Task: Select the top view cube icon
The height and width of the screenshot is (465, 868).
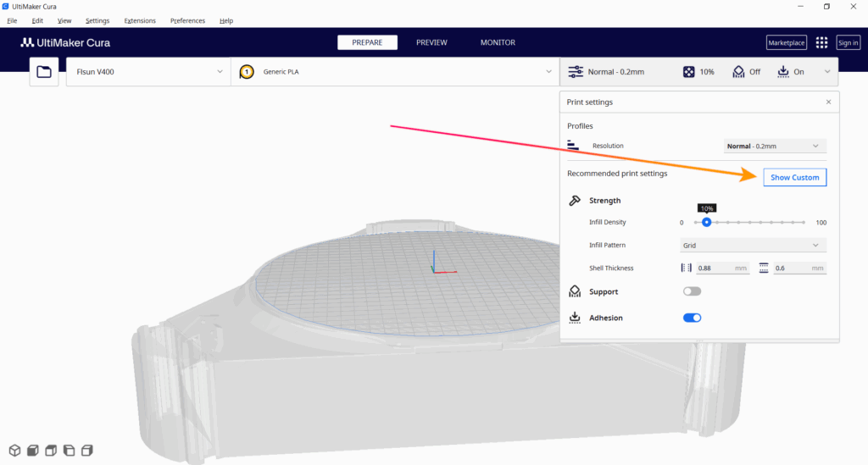Action: [51, 451]
